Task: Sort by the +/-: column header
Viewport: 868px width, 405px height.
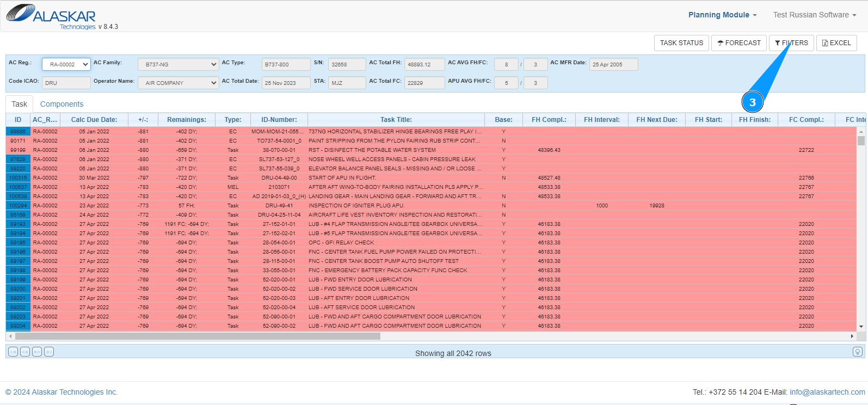Action: (143, 120)
